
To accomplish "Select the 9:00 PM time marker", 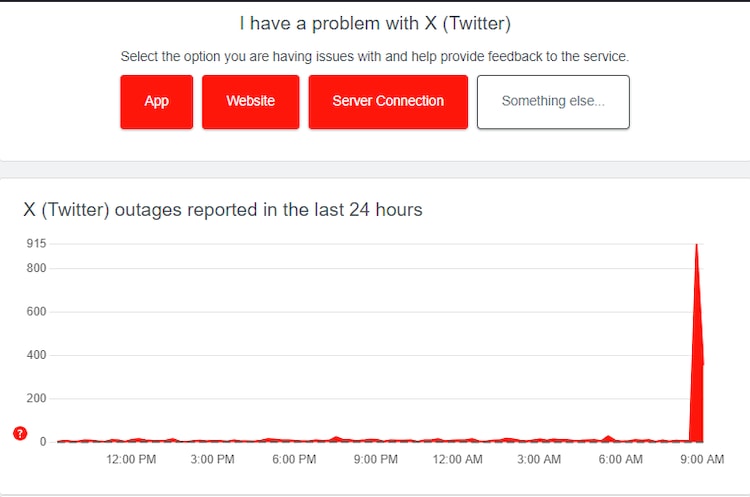I will [376, 459].
